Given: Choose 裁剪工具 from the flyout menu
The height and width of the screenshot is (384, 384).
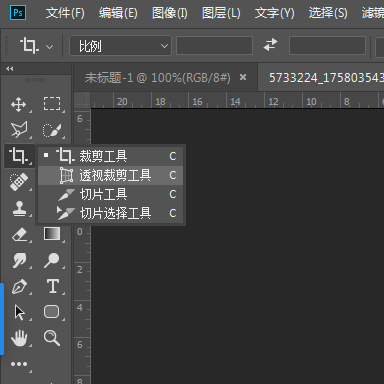Looking at the screenshot, I should (111, 156).
